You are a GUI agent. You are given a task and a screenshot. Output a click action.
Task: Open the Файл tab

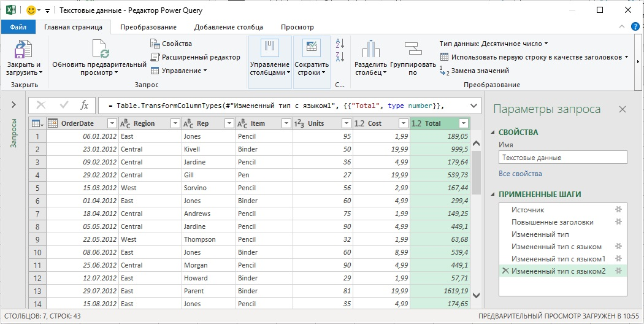[18, 27]
